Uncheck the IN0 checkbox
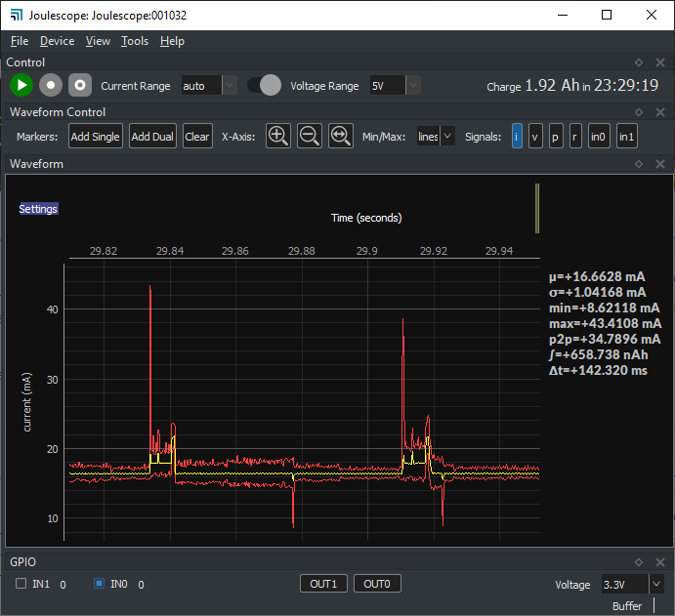The width and height of the screenshot is (675, 616). [x=99, y=584]
